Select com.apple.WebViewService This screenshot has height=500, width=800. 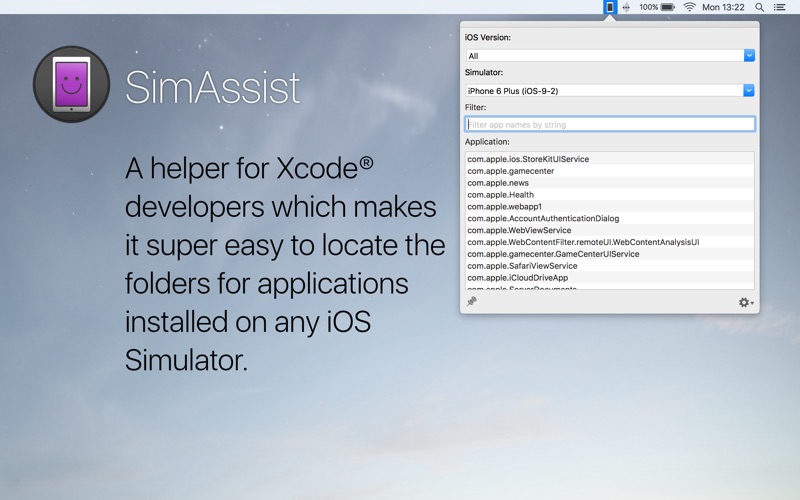610,230
